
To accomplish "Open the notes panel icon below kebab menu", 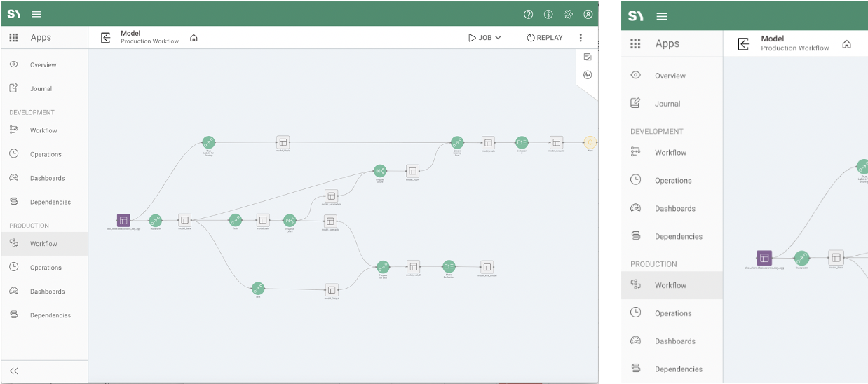I will [588, 57].
